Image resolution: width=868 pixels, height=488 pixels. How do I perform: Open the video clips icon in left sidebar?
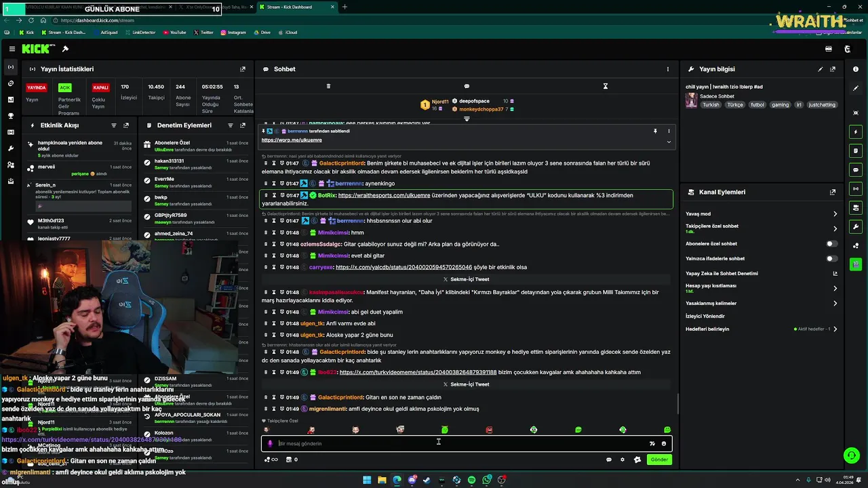point(11,132)
